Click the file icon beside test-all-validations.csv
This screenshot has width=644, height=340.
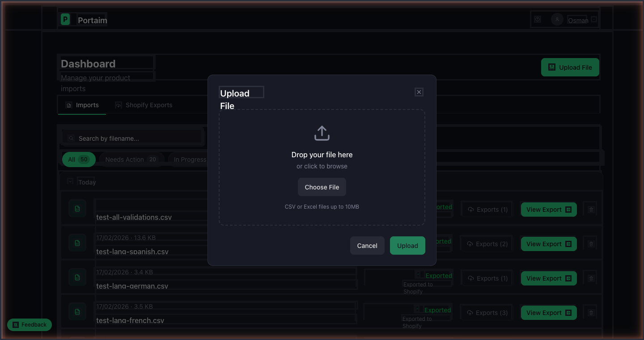tap(77, 208)
